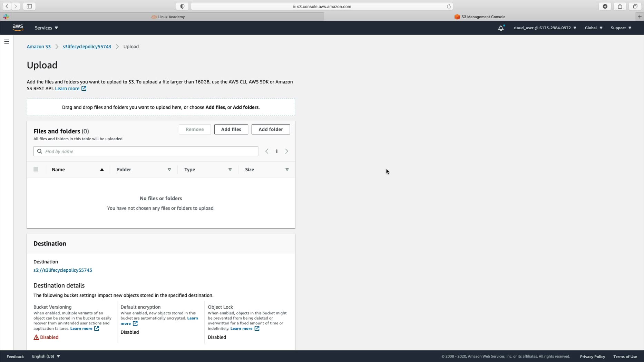The height and width of the screenshot is (362, 644).
Task: Click the AWS logo home icon
Action: 18,28
